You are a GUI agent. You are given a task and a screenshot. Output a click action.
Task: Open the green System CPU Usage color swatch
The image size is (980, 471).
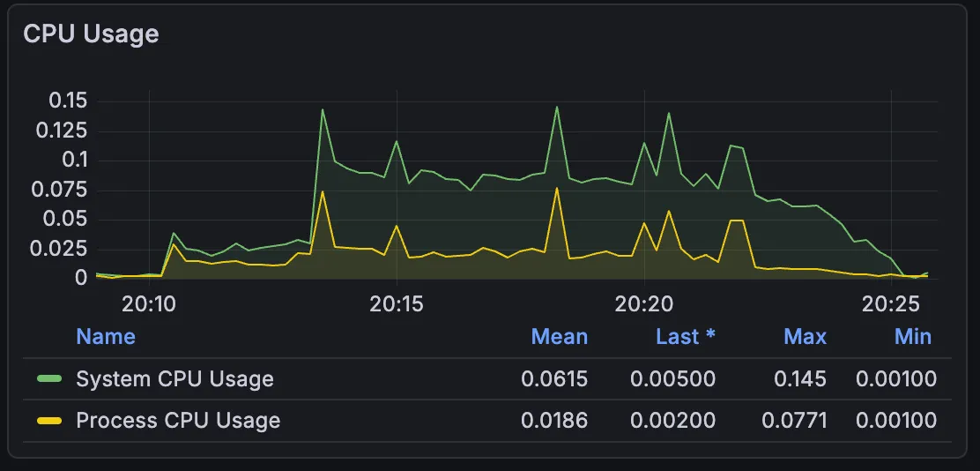click(49, 379)
